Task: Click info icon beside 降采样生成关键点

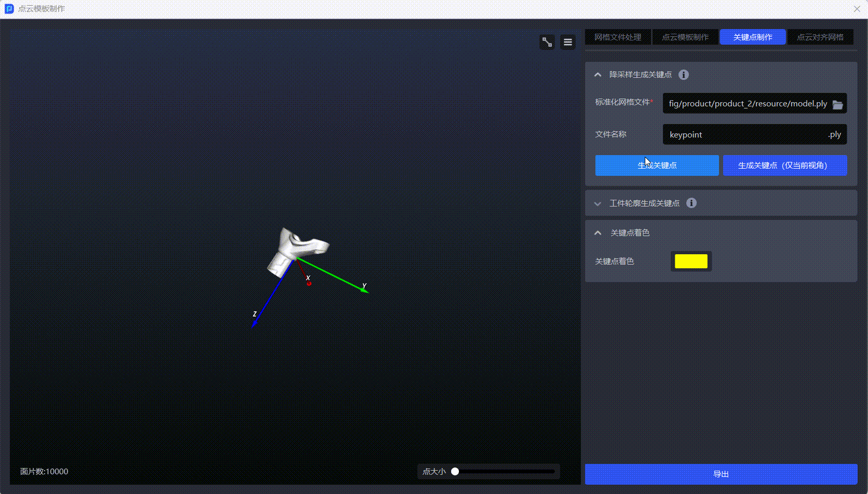Action: point(684,75)
